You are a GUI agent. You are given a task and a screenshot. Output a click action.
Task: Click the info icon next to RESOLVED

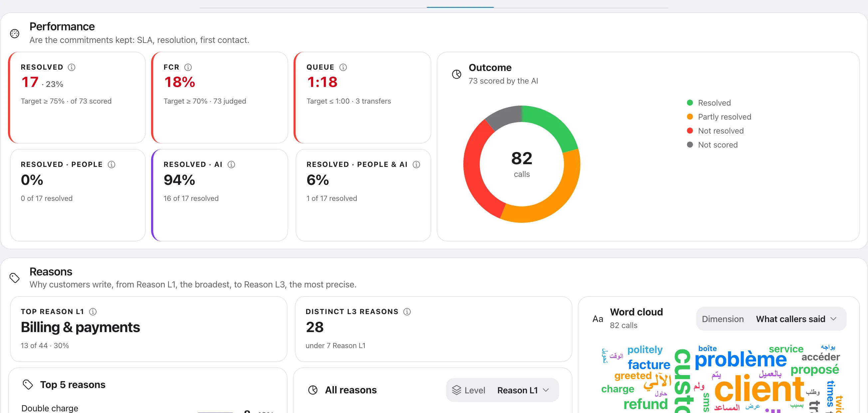pyautogui.click(x=72, y=67)
